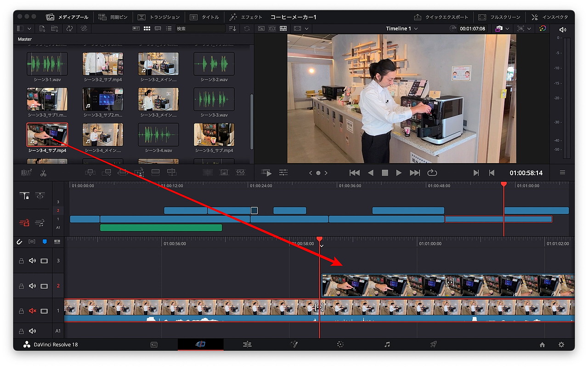Apply the dissolve transition icon
Viewport: 588px width, 367px height.
tap(224, 172)
